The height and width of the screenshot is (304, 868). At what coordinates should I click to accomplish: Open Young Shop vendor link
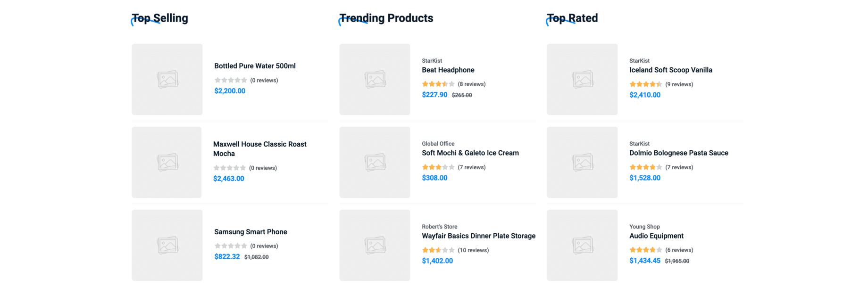(x=644, y=227)
